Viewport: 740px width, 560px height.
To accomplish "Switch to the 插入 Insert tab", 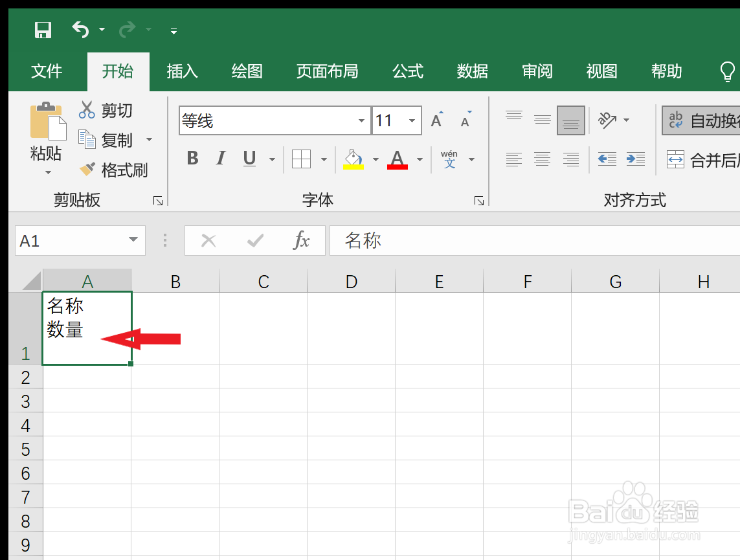I will click(x=182, y=71).
